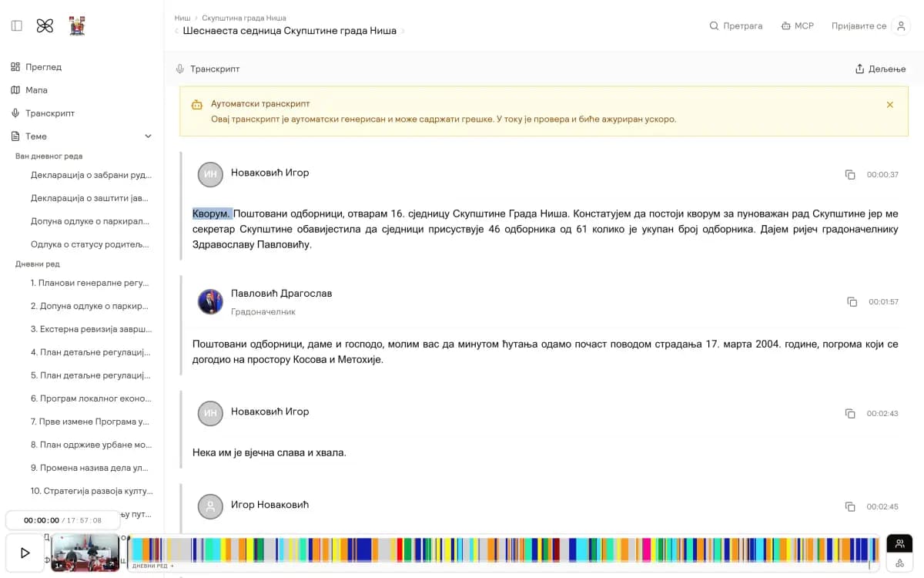This screenshot has height=578, width=924.
Task: Select agenda item 2. Допуна одлуке о паркир...
Action: (90, 306)
